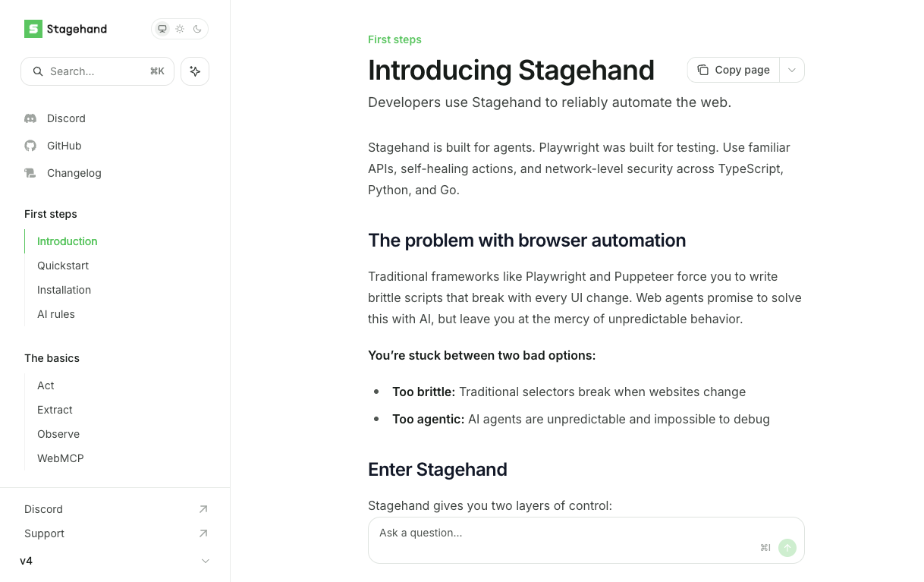Open the Extract page
This screenshot has width=924, height=582.
click(x=55, y=410)
